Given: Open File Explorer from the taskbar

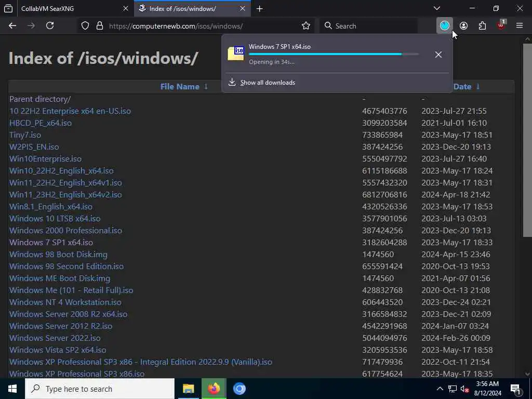Looking at the screenshot, I should 188,389.
